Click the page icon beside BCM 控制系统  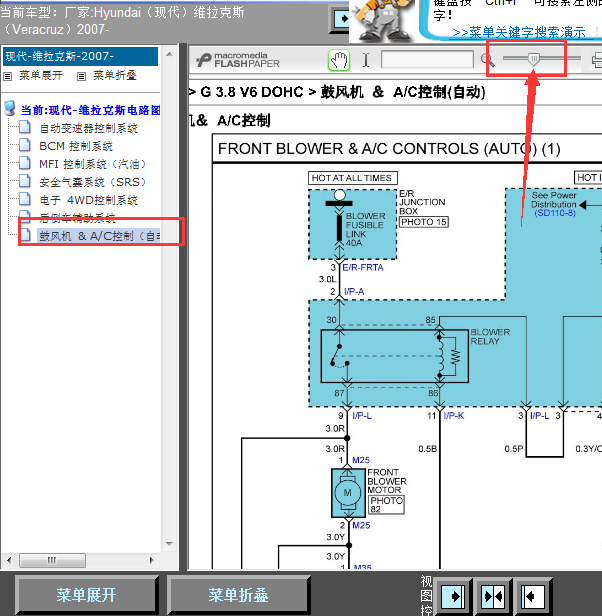click(x=25, y=145)
